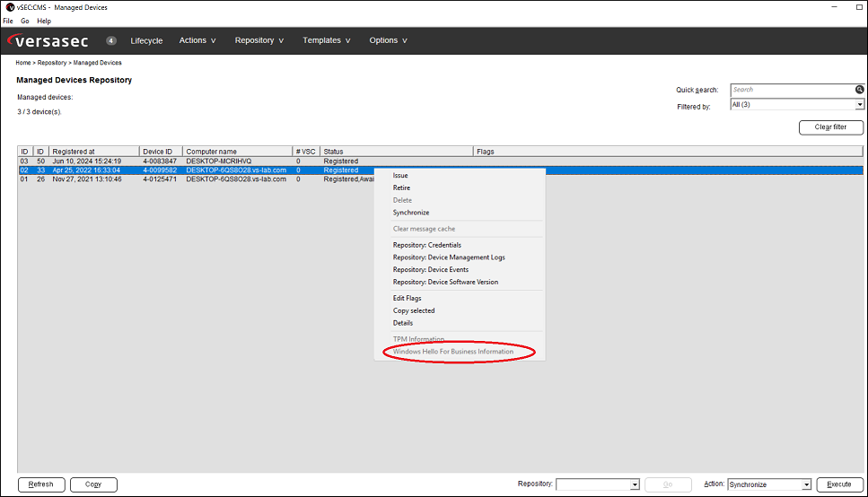Screen dimensions: 868x497
Task: Click device ID 4-0099582 cell
Action: tap(160, 170)
